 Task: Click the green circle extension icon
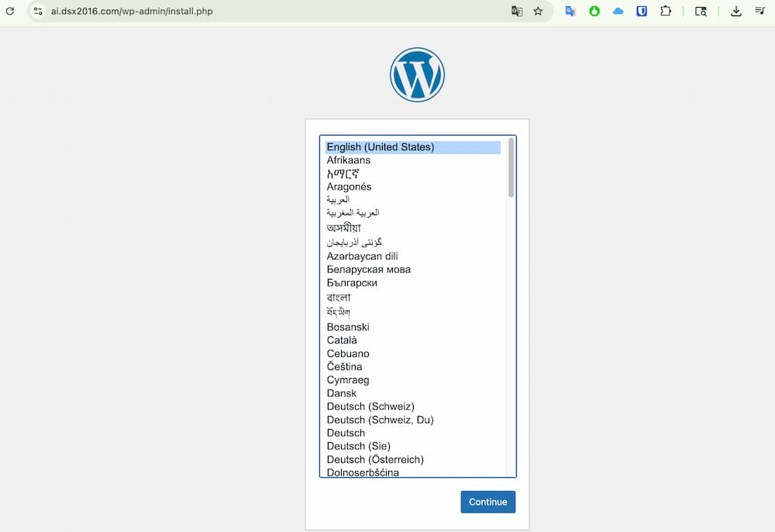click(x=594, y=11)
